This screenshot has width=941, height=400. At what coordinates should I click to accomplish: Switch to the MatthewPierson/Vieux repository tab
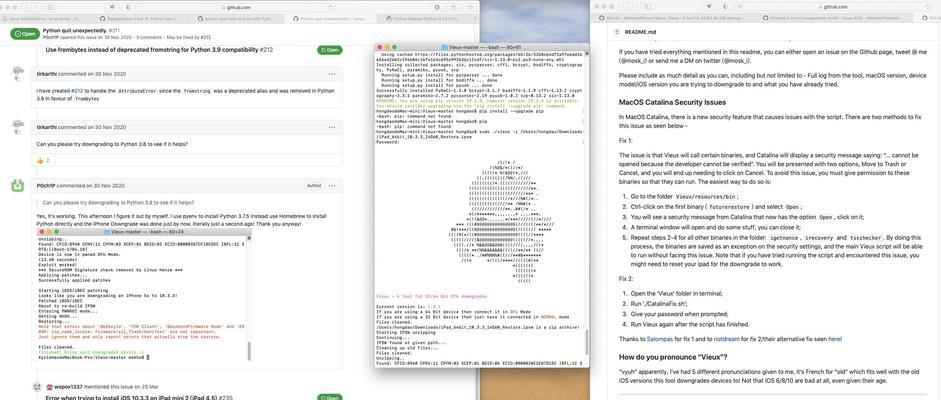point(673,18)
